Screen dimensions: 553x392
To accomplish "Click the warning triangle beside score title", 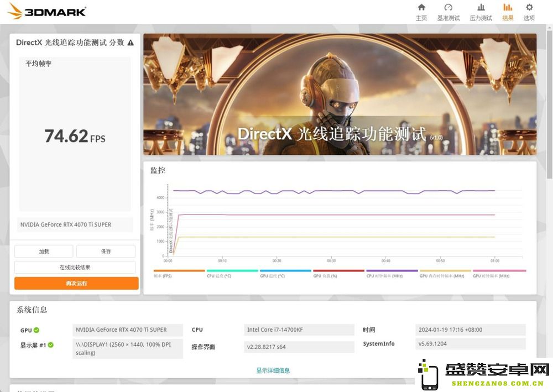I will [131, 43].
